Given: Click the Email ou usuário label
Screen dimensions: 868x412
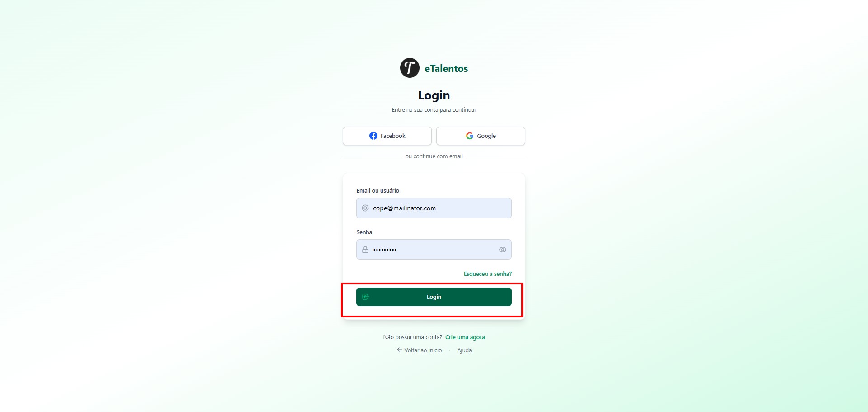Looking at the screenshot, I should point(378,190).
